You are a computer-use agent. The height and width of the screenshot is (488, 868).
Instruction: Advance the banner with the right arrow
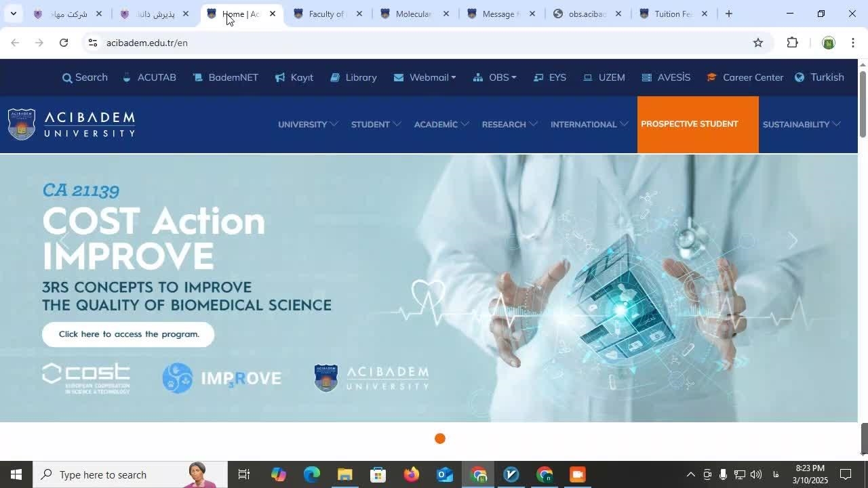793,241
